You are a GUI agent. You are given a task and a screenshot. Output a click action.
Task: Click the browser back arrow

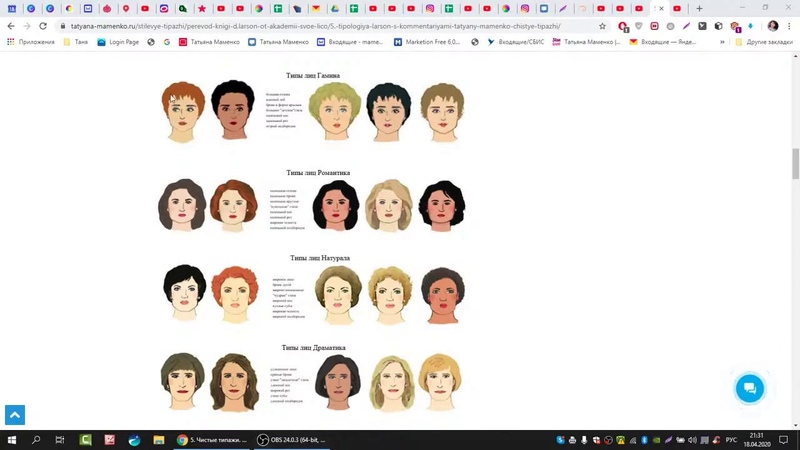pos(11,26)
